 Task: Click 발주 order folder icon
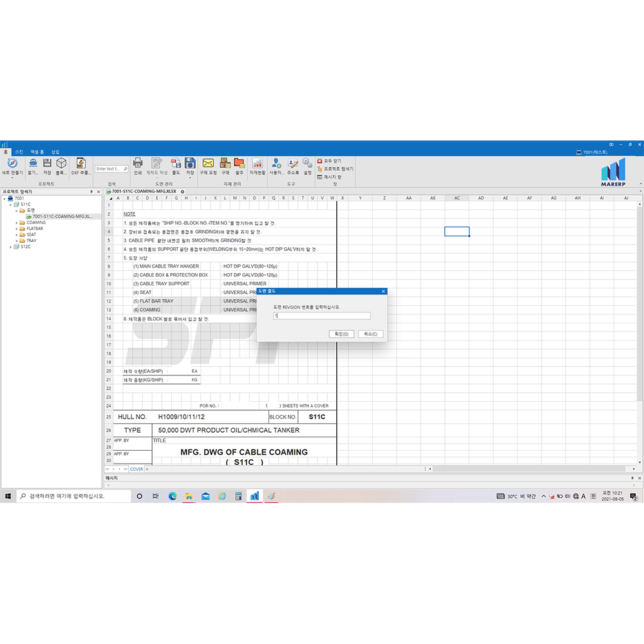point(239,164)
